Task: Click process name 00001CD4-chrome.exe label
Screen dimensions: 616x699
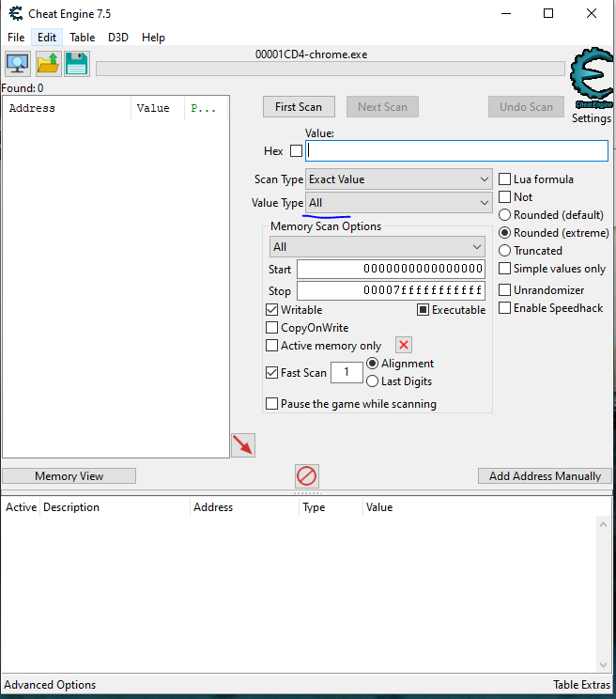Action: point(312,54)
